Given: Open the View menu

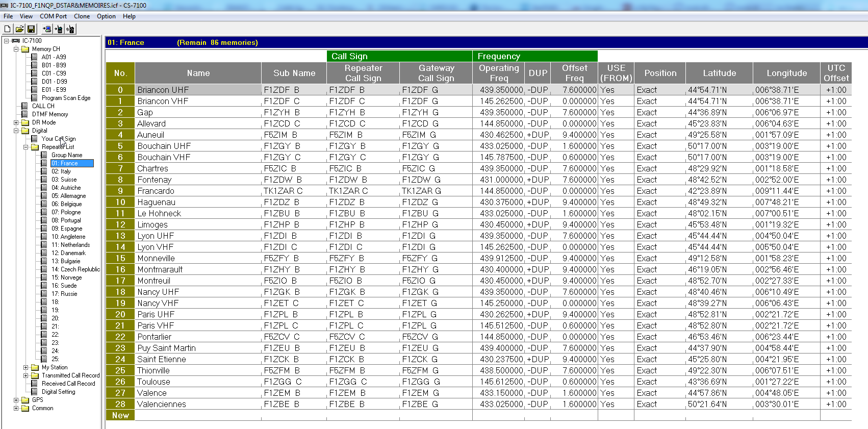Looking at the screenshot, I should point(26,16).
